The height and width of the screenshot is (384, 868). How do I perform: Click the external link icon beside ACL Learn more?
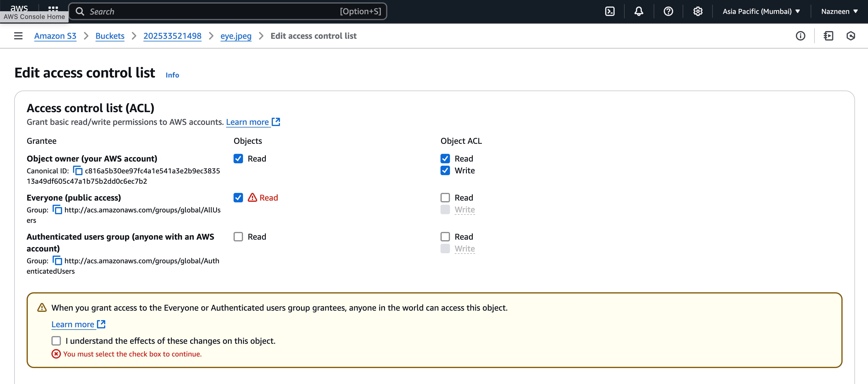pos(276,122)
